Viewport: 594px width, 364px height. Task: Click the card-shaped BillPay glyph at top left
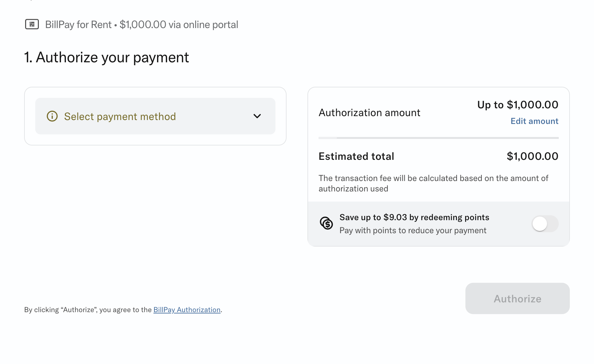[32, 24]
